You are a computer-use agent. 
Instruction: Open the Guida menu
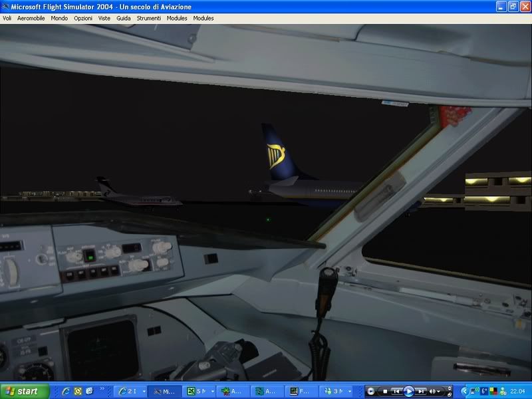point(124,19)
